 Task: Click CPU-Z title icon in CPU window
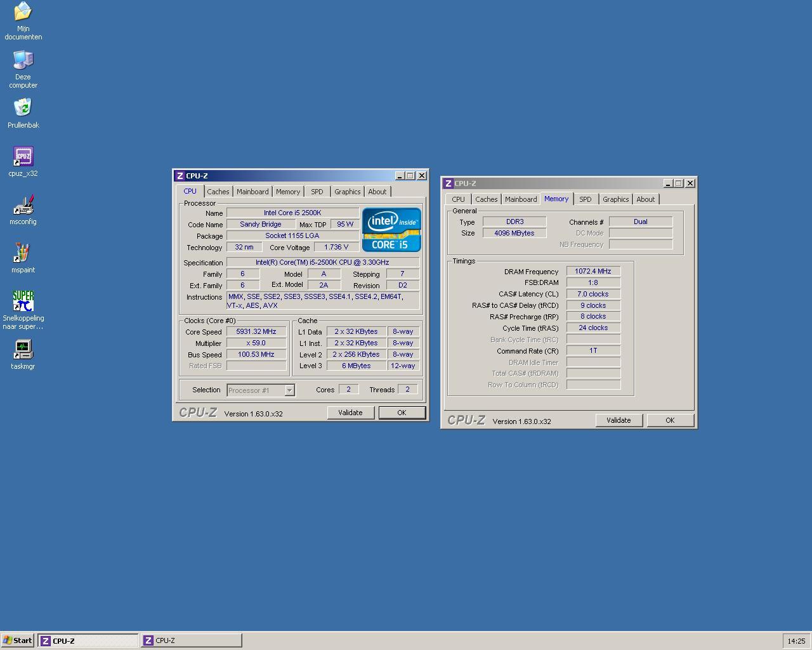[180, 176]
